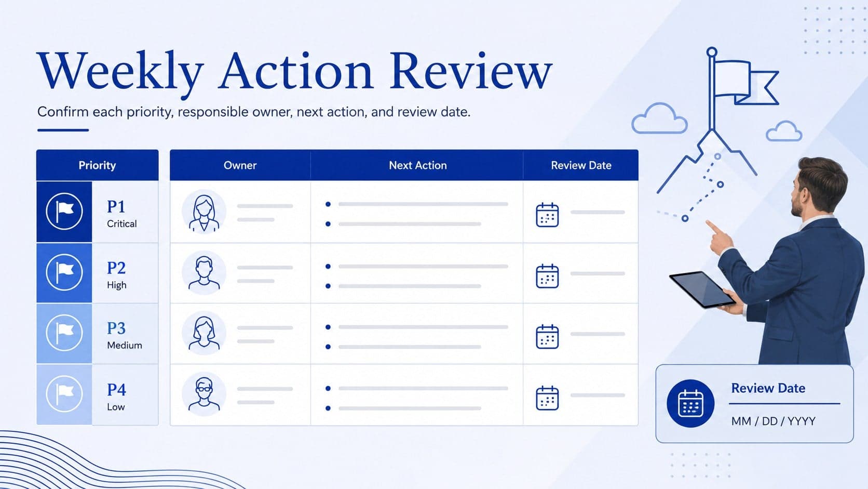Open the calendar icon in the P2 row
The height and width of the screenshot is (489, 868).
click(x=547, y=276)
